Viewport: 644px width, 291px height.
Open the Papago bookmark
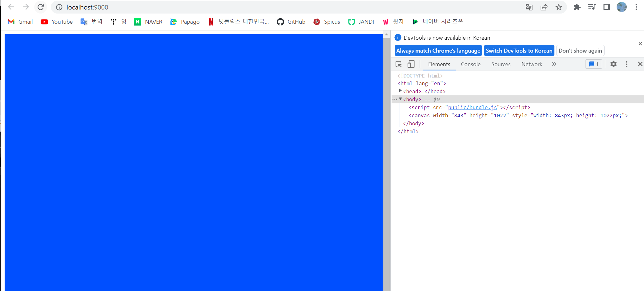point(185,22)
